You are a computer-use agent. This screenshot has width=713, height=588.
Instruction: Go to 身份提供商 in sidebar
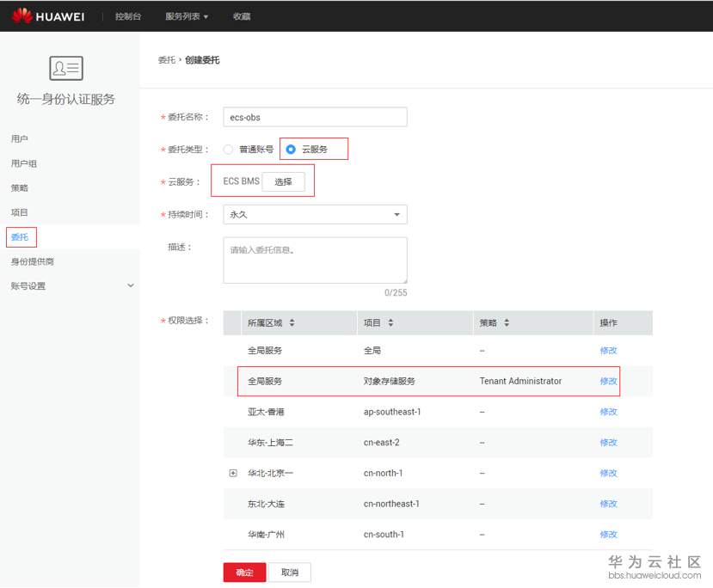[x=33, y=261]
